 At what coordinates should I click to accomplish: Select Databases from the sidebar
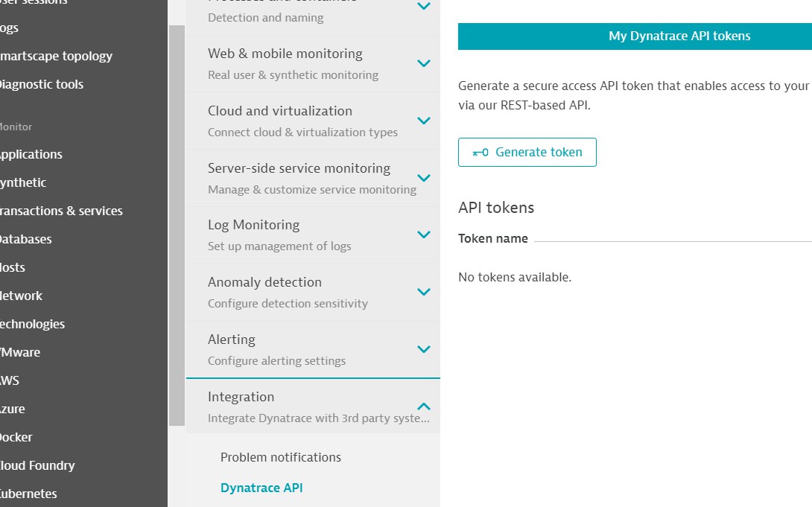pyautogui.click(x=25, y=239)
